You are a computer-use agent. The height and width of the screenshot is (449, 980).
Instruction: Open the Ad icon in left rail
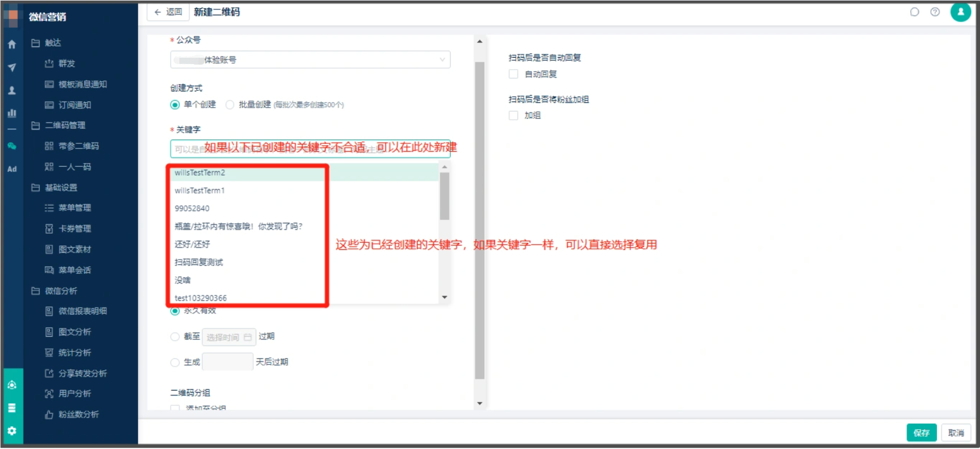(11, 169)
